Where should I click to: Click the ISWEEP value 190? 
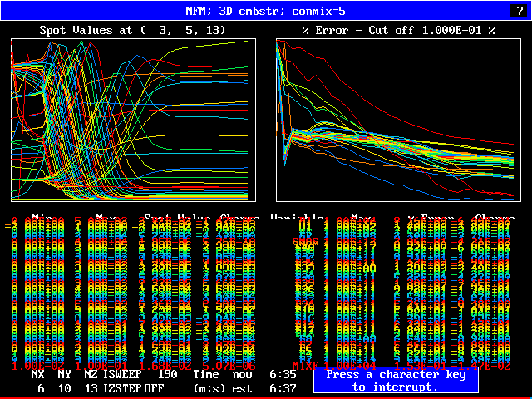click(168, 375)
